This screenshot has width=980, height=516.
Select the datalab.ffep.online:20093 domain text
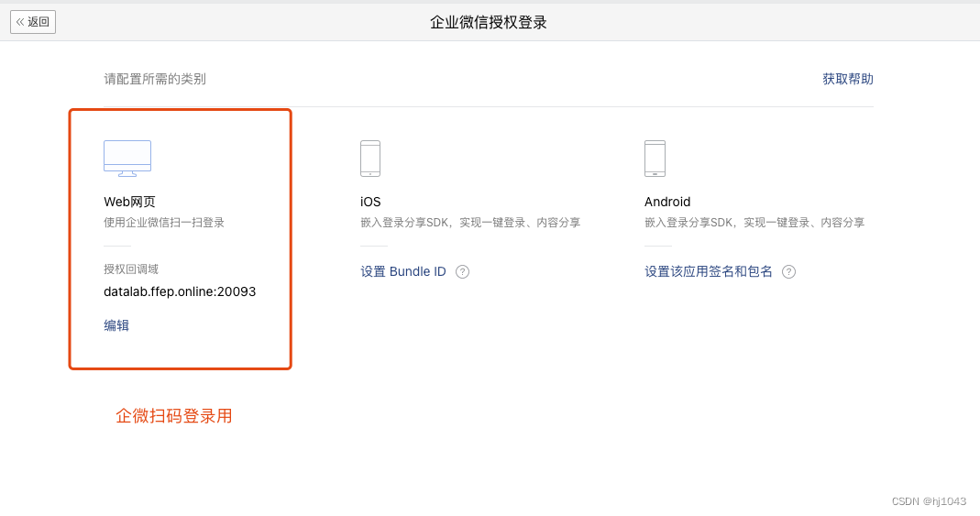point(180,291)
